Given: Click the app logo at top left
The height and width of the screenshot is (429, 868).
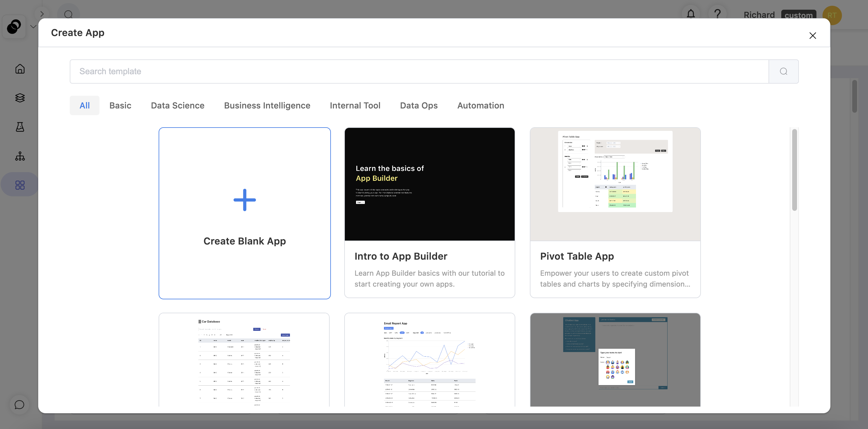Looking at the screenshot, I should click(14, 27).
